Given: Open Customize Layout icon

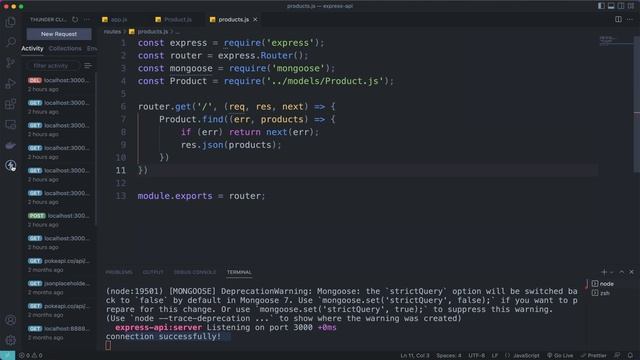Looking at the screenshot, I should point(631,6).
